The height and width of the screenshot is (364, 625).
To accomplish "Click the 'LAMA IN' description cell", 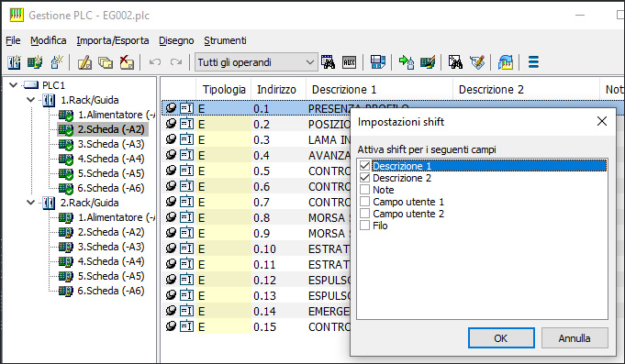I will [329, 139].
